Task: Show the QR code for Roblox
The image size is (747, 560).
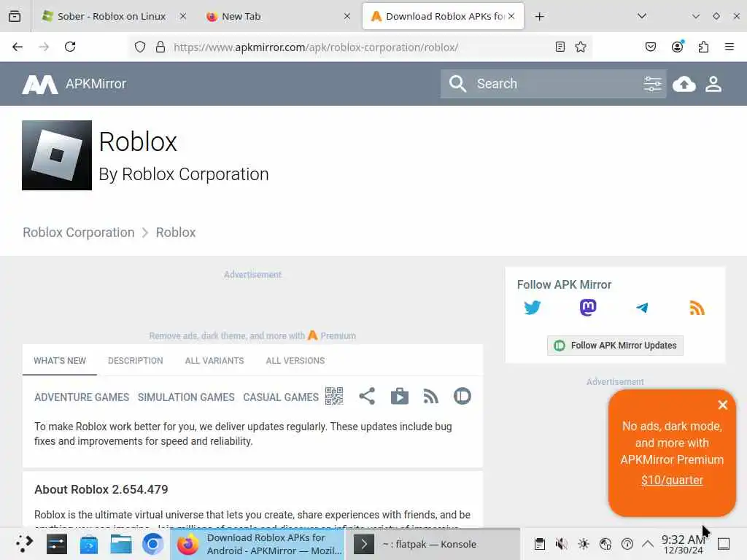Action: click(x=334, y=396)
